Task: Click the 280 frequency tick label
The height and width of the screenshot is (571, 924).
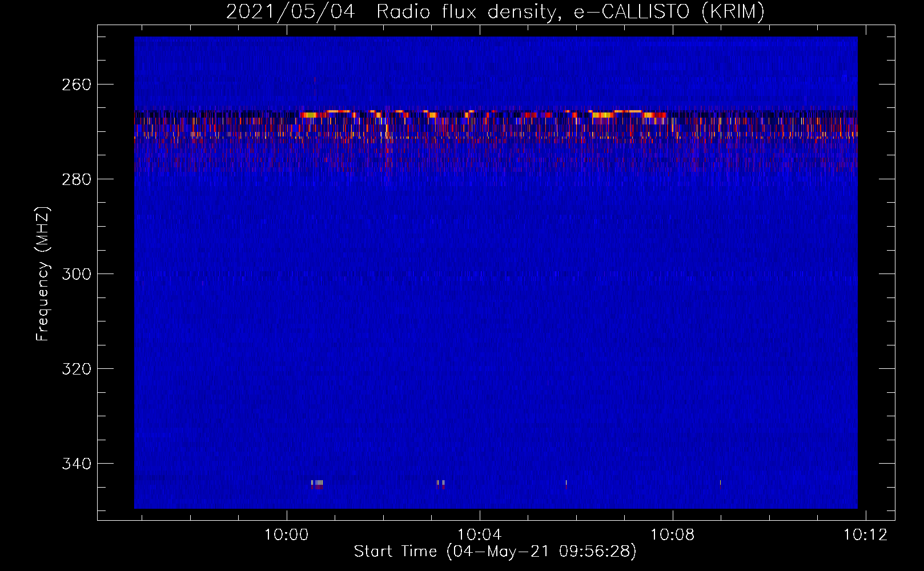Action: coord(77,179)
